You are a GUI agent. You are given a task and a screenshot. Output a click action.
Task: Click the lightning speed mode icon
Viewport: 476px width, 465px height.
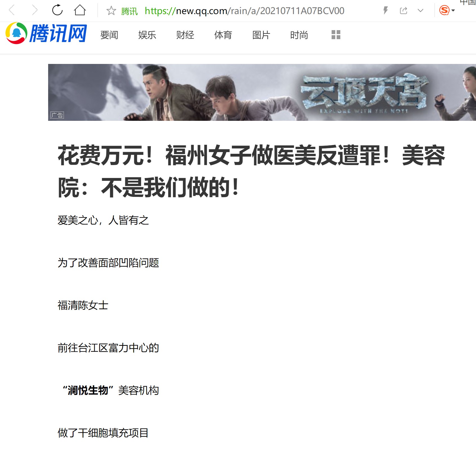(386, 11)
